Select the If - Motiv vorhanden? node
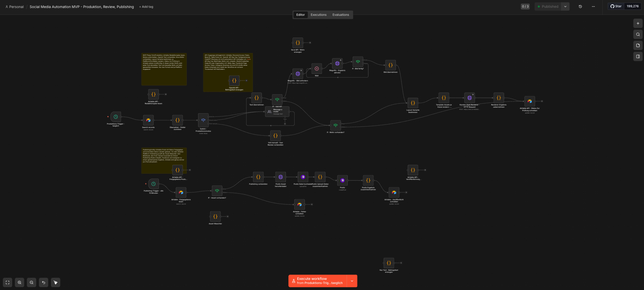The height and width of the screenshot is (290, 644). point(336,125)
